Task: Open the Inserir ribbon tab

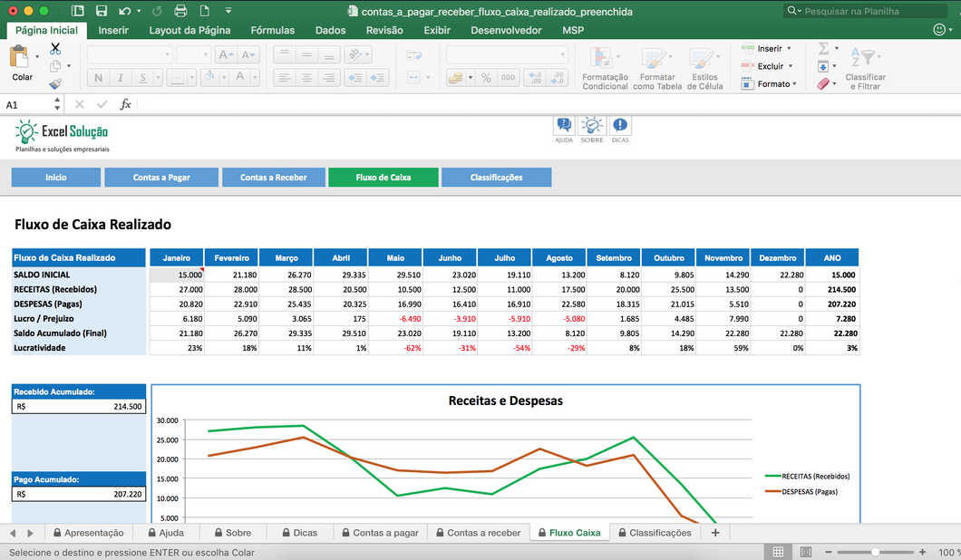Action: (x=113, y=30)
